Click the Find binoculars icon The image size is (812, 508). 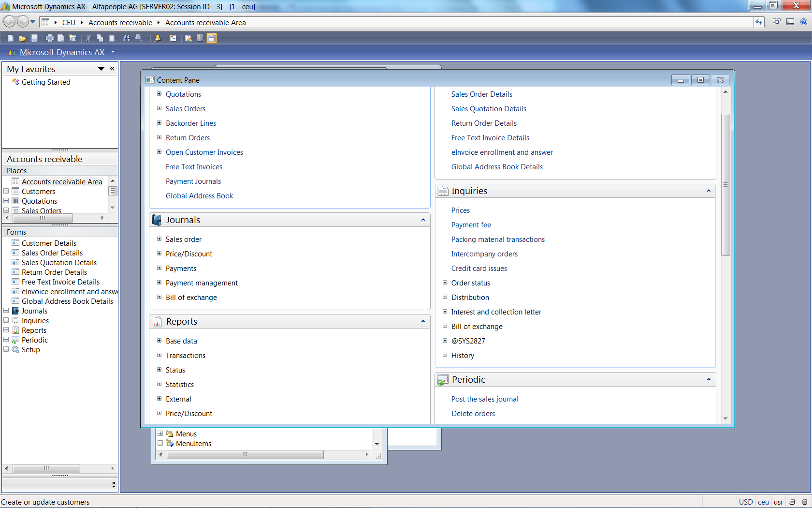(127, 38)
